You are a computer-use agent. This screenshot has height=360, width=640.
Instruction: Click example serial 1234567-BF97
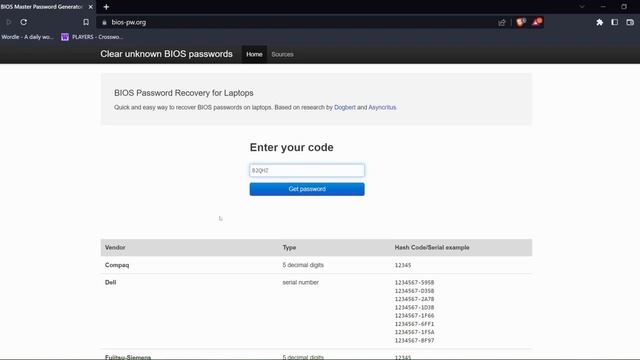click(x=414, y=340)
